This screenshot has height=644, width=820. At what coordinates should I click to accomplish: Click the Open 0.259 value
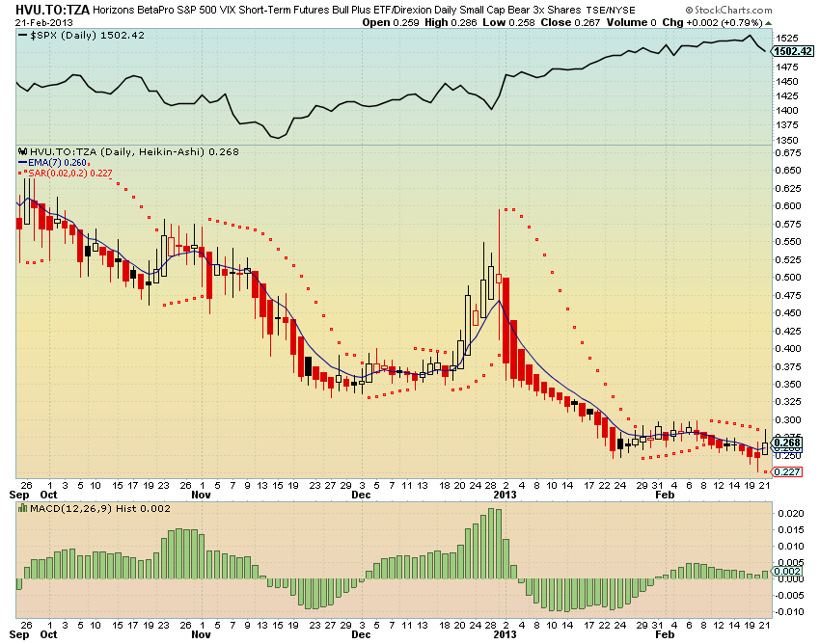391,22
